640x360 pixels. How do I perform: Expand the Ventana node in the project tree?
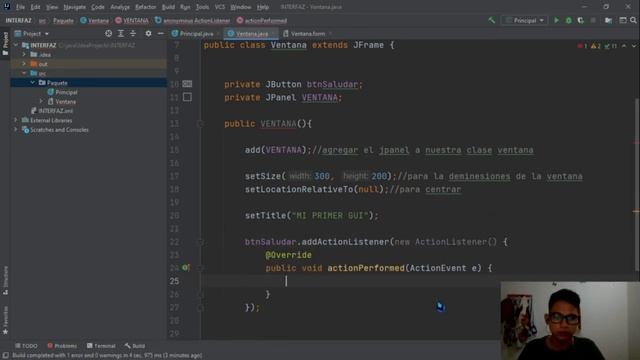(x=41, y=101)
